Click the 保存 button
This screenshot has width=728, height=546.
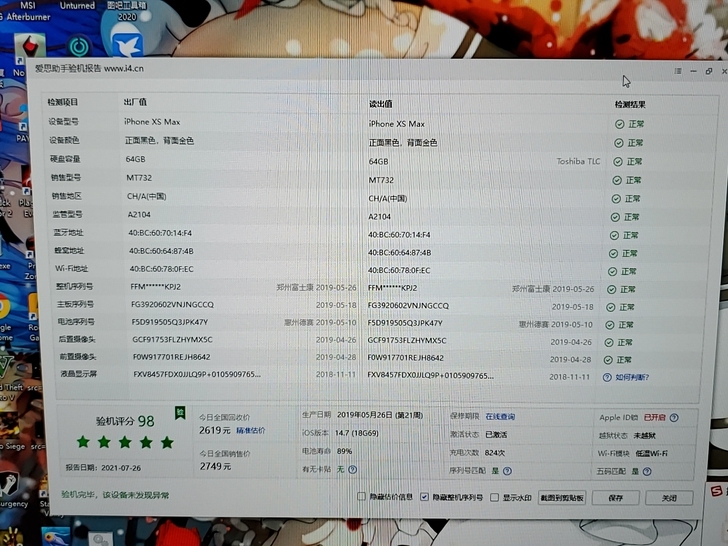[x=616, y=498]
